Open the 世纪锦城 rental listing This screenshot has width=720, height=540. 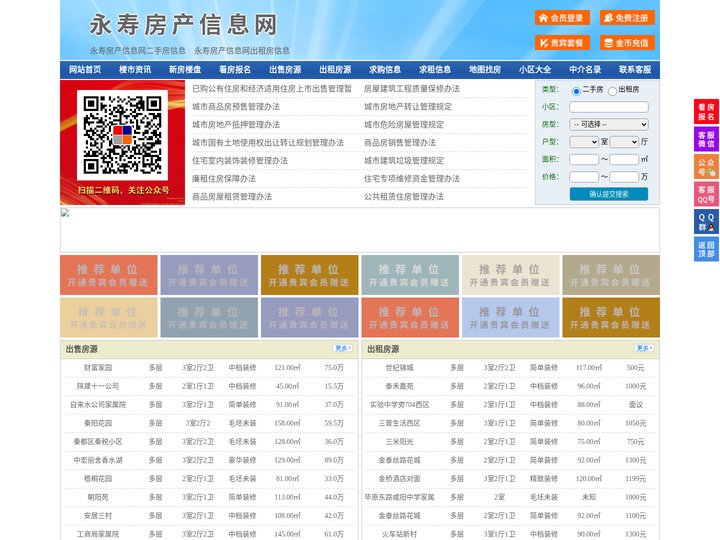[x=399, y=368]
